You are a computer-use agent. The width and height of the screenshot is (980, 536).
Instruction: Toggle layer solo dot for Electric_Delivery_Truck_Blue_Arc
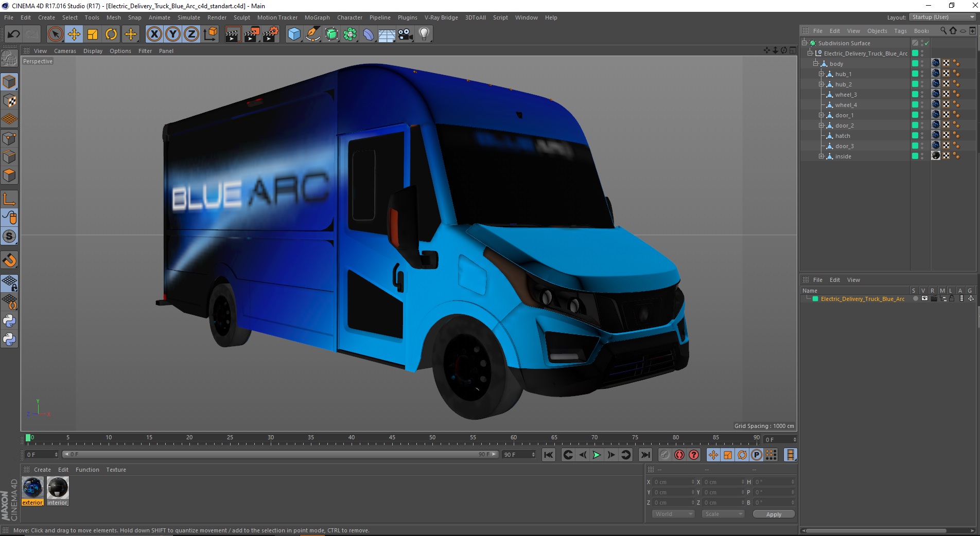(915, 298)
